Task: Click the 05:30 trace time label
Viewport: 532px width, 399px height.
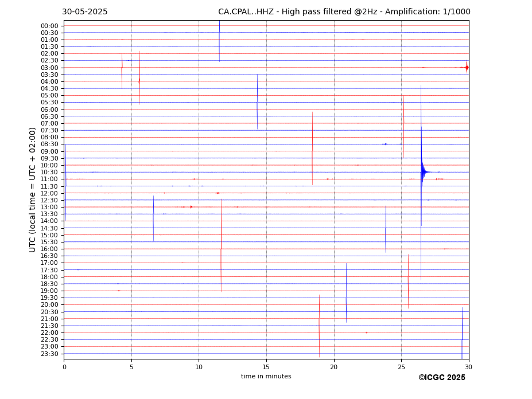Action: pyautogui.click(x=49, y=103)
